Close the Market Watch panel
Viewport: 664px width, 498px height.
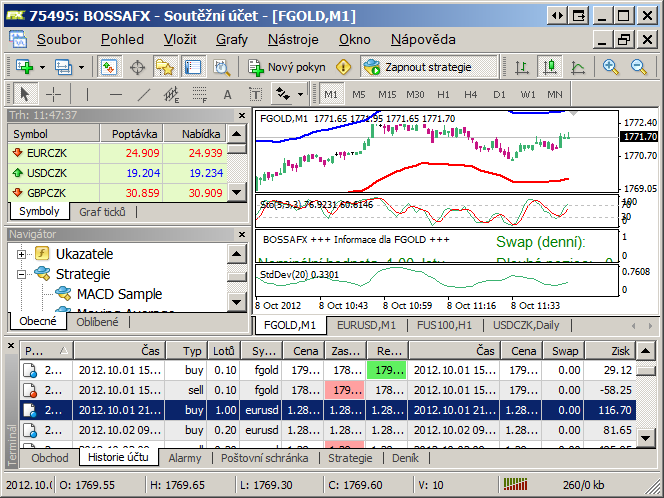[242, 115]
